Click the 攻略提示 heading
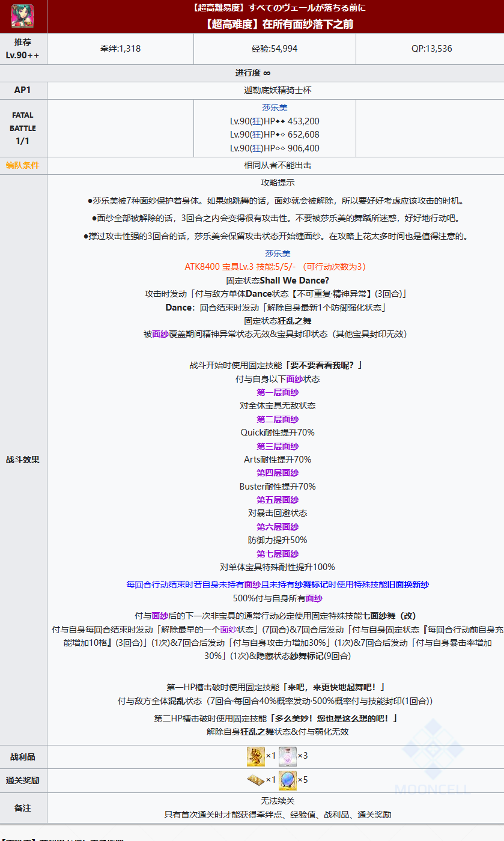The width and height of the screenshot is (504, 841). pyautogui.click(x=278, y=183)
